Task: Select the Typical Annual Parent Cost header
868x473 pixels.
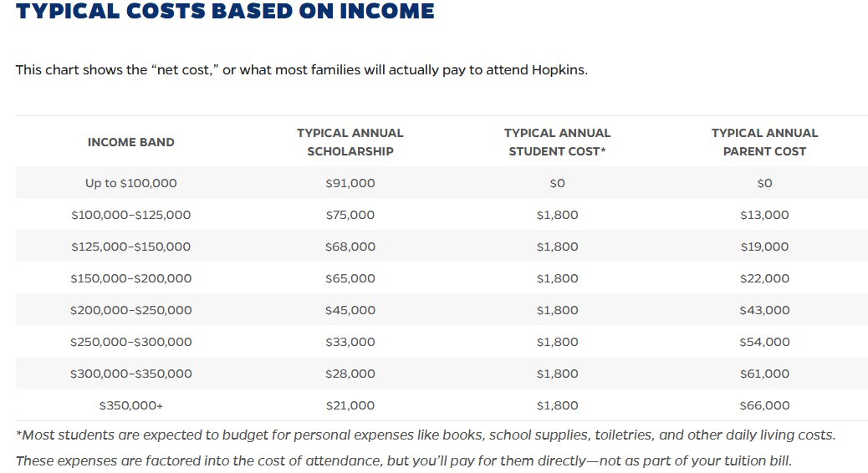Action: 764,142
